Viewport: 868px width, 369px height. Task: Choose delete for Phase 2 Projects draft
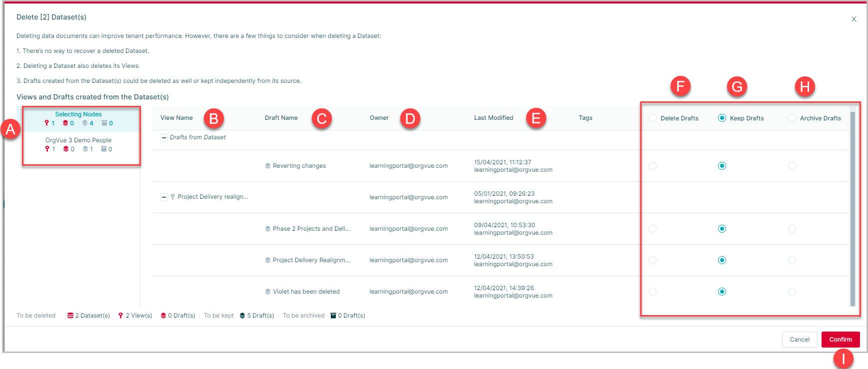[653, 229]
